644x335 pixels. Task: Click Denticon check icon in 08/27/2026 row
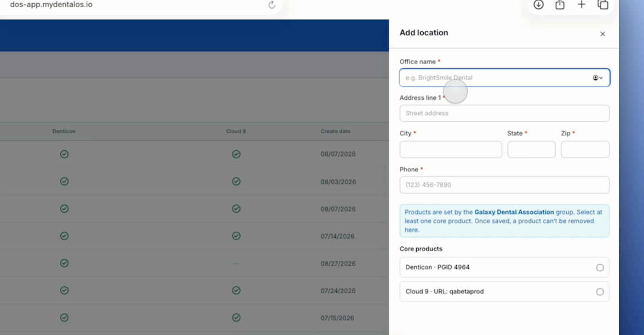coord(64,263)
